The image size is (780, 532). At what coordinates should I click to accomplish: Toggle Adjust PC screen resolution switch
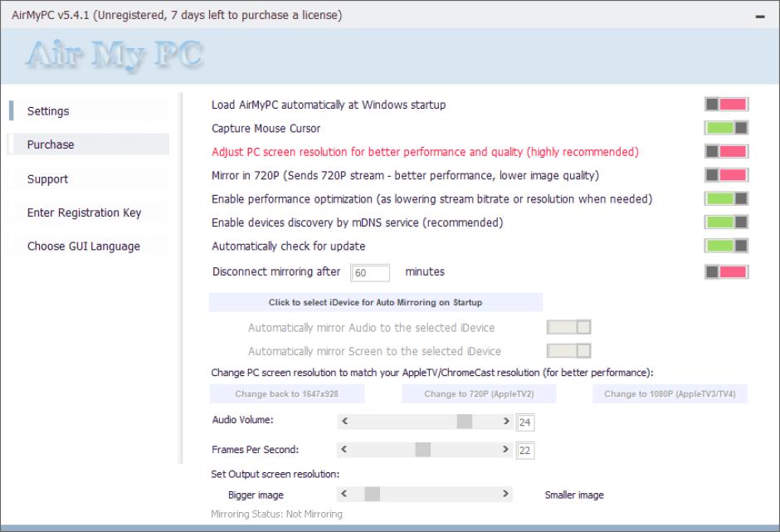click(726, 151)
